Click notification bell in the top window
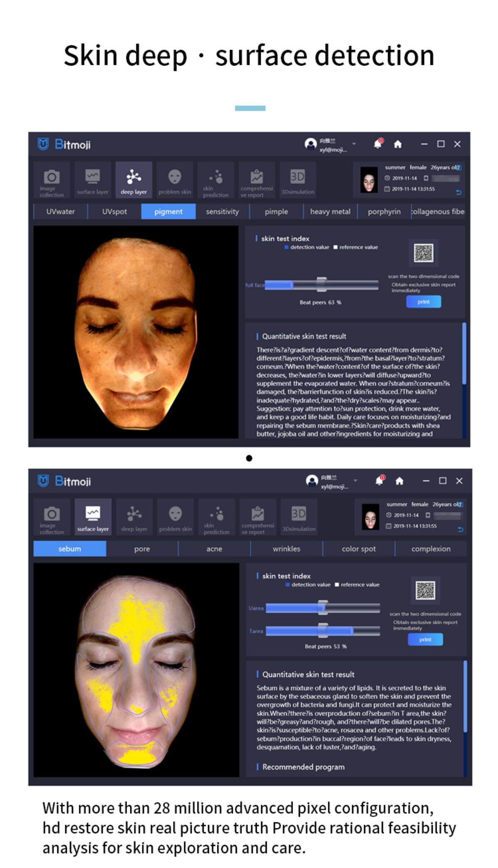Screen dimensions: 498x868 378,144
